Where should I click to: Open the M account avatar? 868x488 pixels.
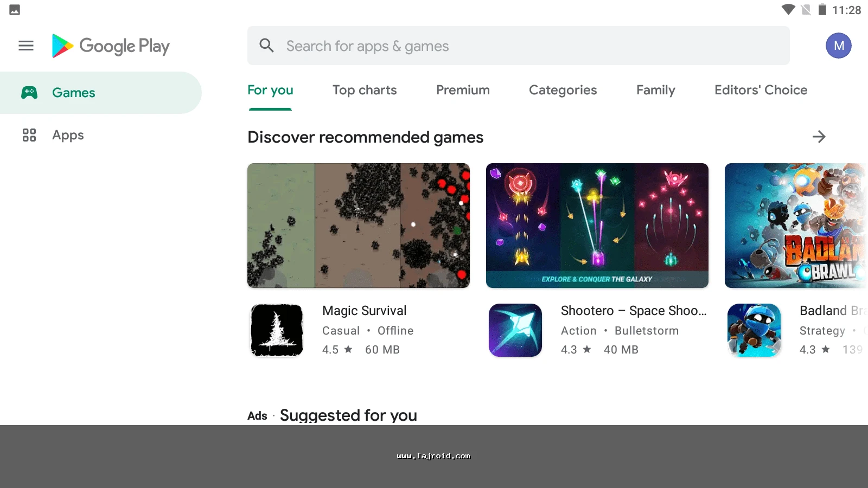pyautogui.click(x=838, y=46)
